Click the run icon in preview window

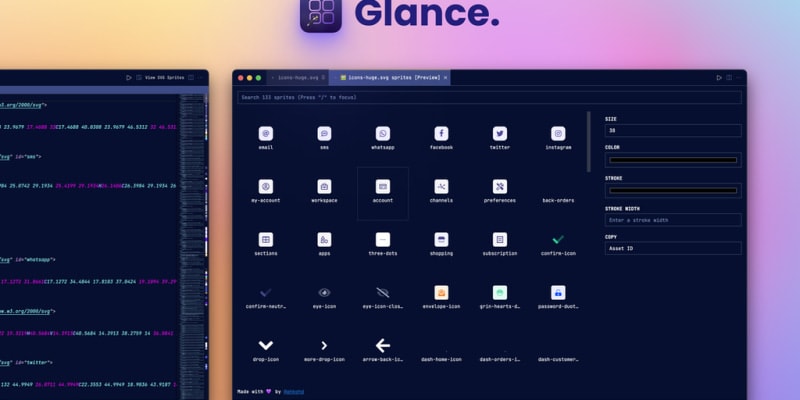coord(719,78)
